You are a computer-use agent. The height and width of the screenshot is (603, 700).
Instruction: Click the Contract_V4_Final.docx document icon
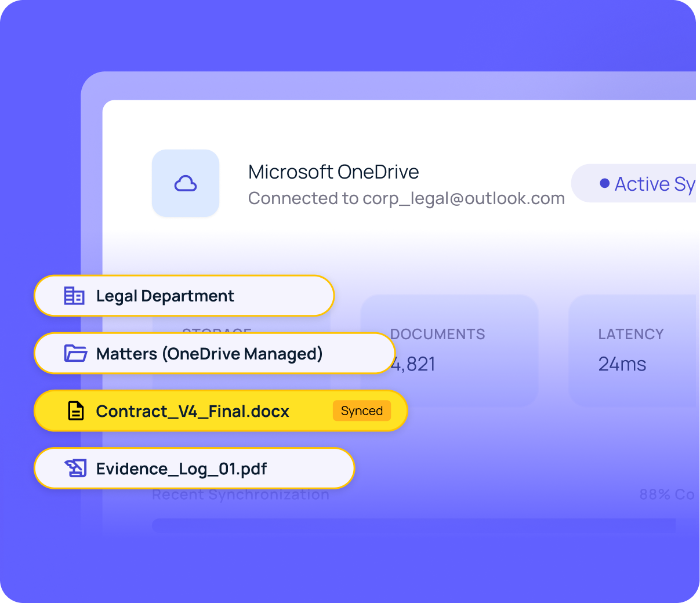(76, 411)
